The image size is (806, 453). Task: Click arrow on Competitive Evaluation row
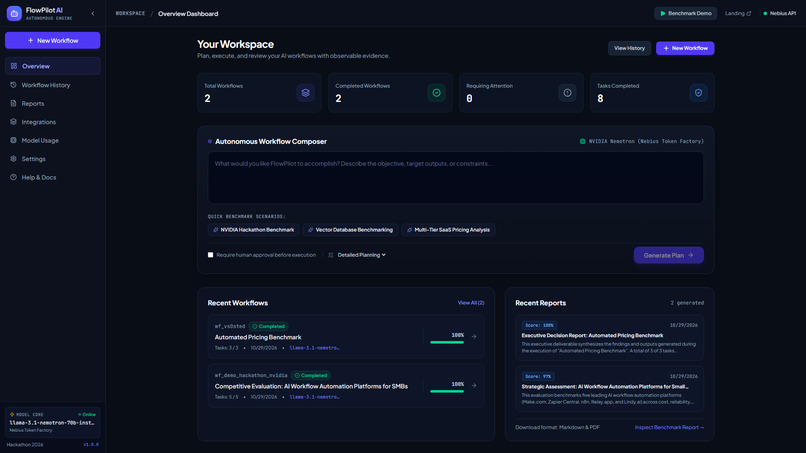(474, 385)
